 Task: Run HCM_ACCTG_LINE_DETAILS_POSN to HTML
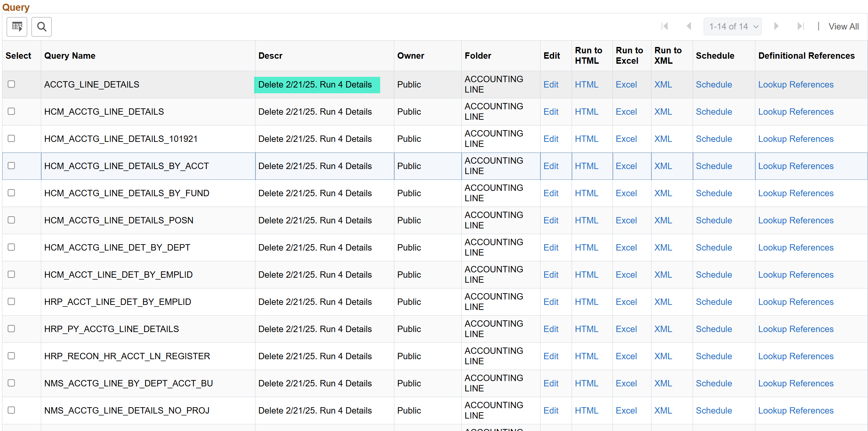(586, 220)
